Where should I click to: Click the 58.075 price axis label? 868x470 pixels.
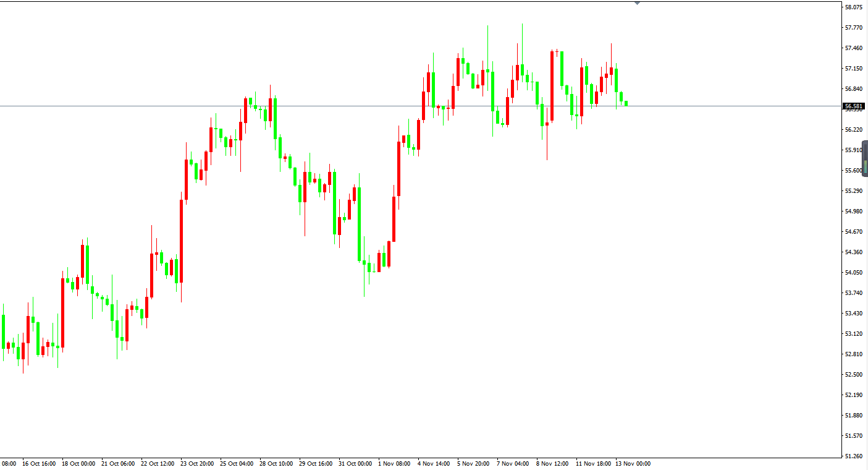click(854, 7)
